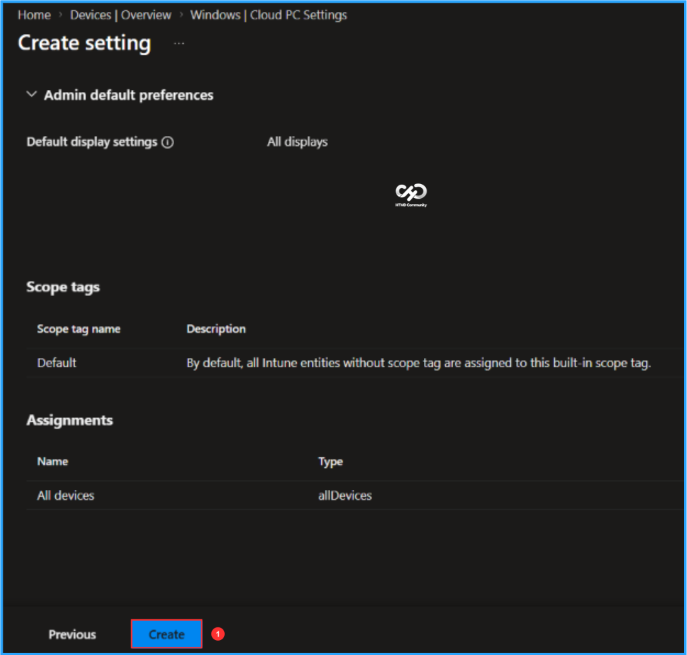
Task: Open the Home breadcrumb link
Action: pyautogui.click(x=34, y=15)
